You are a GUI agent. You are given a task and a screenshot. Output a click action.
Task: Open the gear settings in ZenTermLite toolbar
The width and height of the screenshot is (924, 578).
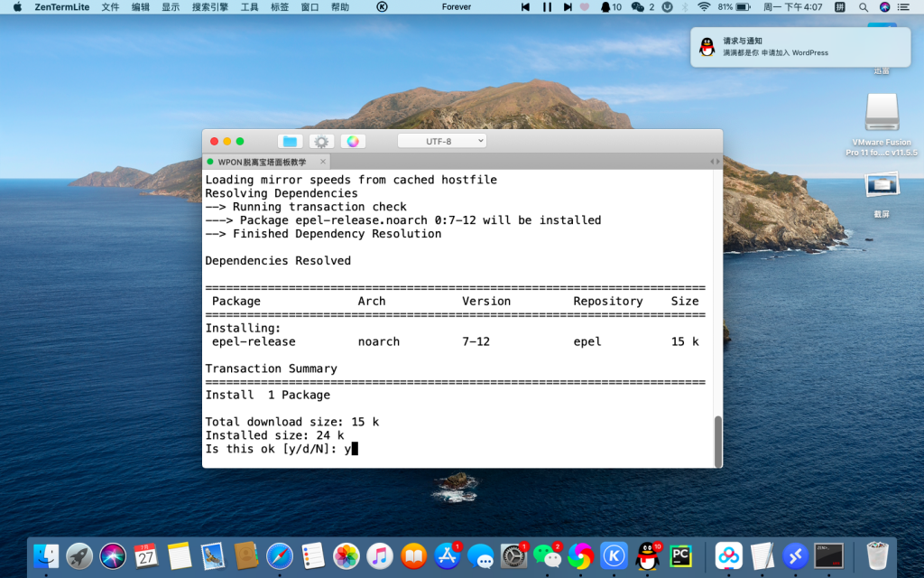point(321,142)
